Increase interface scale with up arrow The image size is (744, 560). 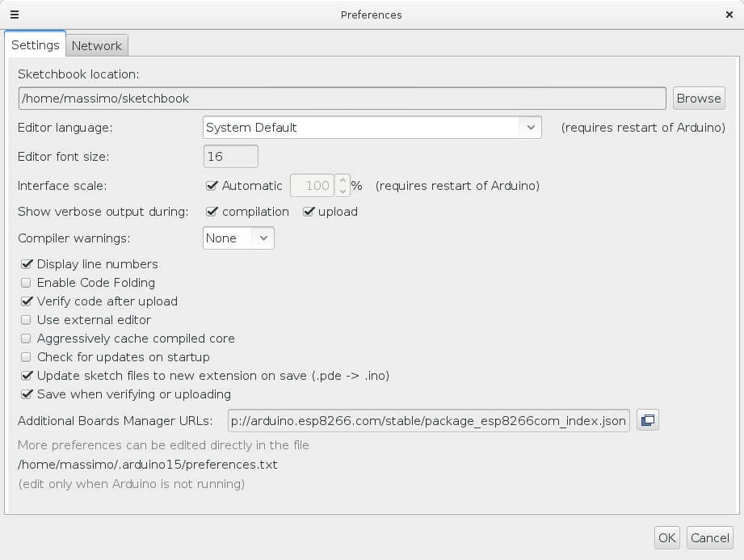coord(343,181)
